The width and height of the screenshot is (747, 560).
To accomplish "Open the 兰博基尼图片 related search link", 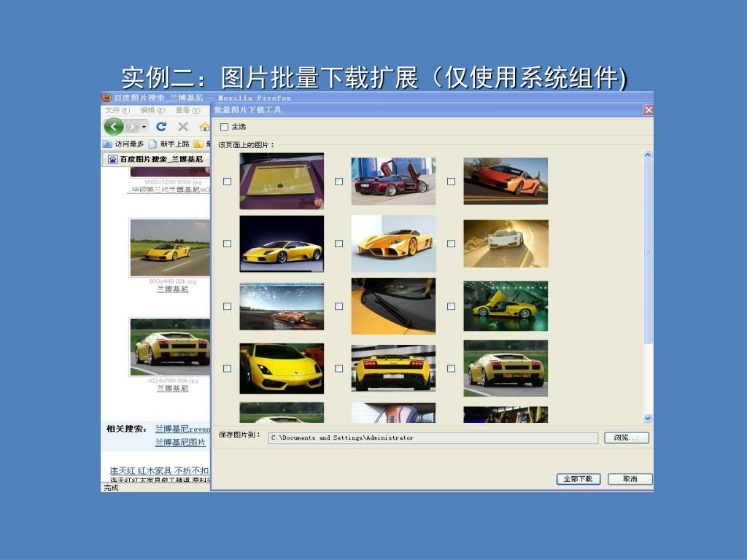I will [x=180, y=443].
